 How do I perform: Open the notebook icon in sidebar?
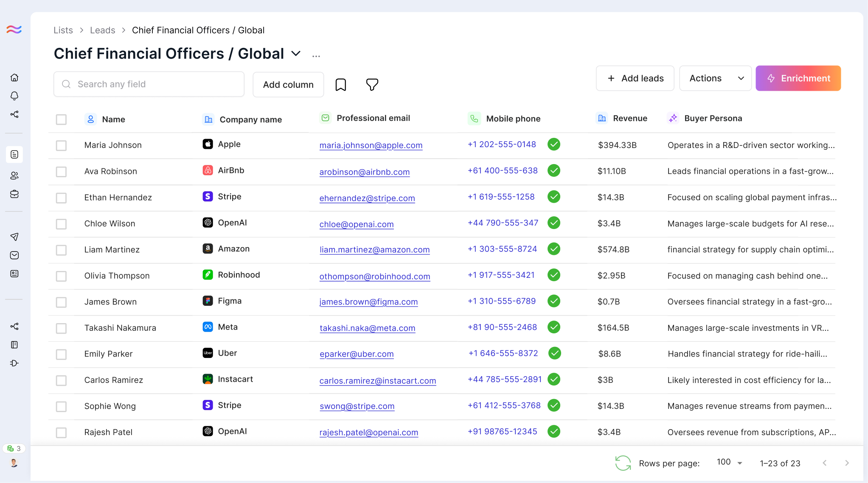(14, 345)
